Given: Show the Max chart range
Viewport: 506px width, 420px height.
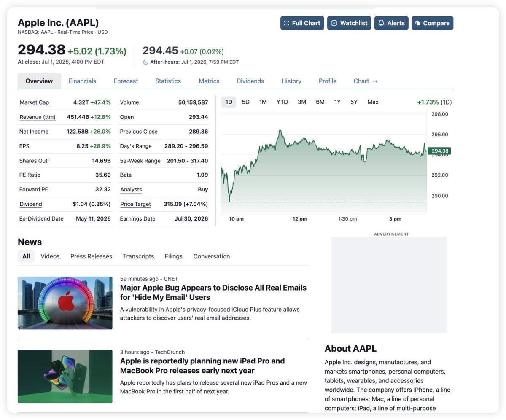Looking at the screenshot, I should 373,102.
